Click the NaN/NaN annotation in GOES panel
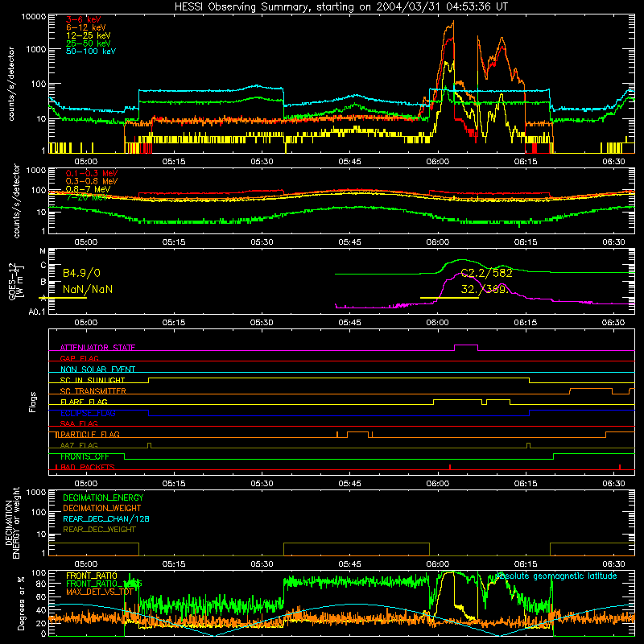The width and height of the screenshot is (644, 644). click(x=88, y=289)
